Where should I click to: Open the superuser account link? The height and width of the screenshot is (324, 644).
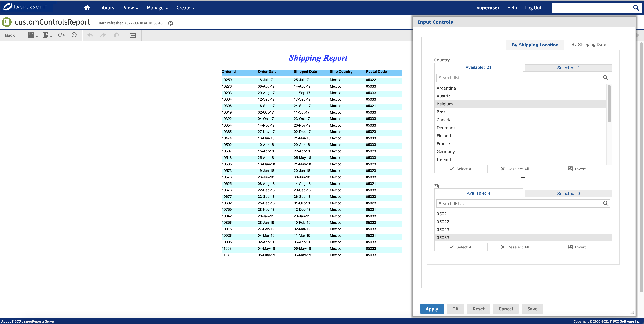[x=488, y=8]
